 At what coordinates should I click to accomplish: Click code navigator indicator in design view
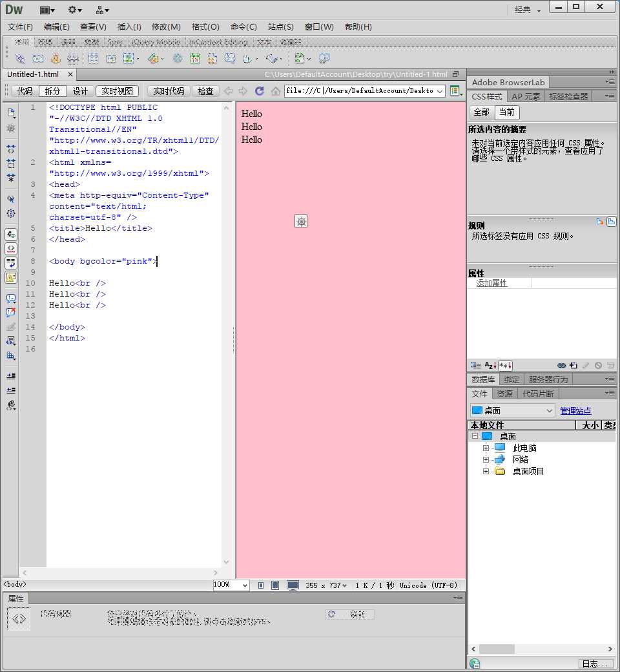tap(301, 221)
